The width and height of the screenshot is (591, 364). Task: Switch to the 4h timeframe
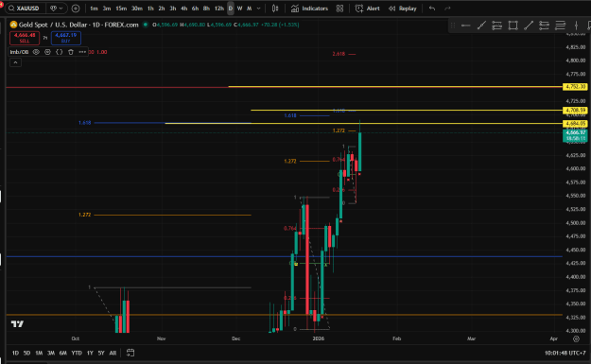coord(184,9)
